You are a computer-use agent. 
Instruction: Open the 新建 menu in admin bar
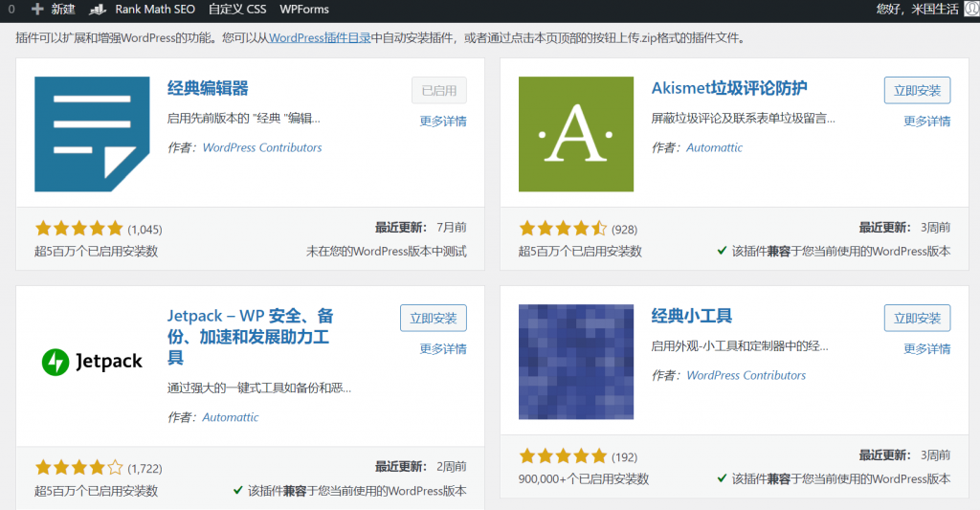54,10
